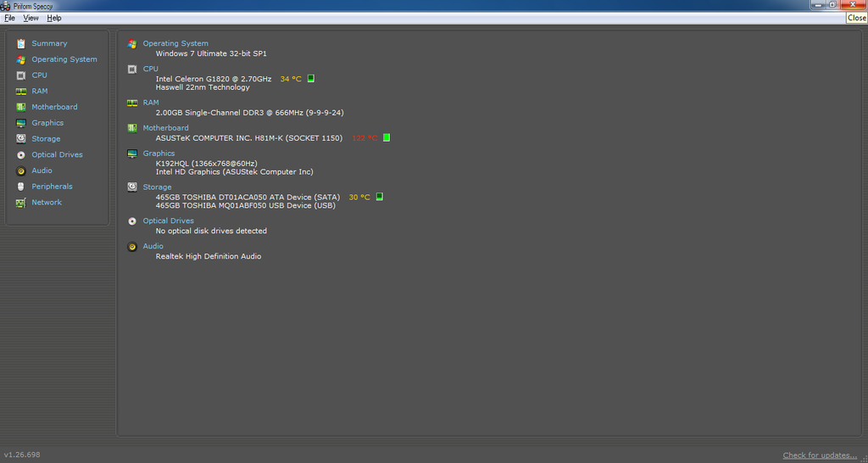Click the K192HQL monitor resolution text
This screenshot has height=463, width=868.
point(207,164)
